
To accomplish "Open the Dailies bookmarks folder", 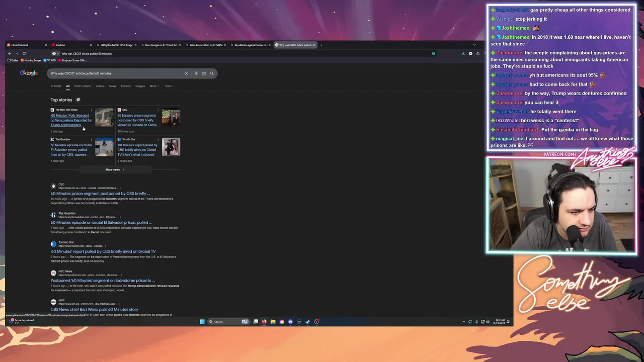I will [13, 60].
